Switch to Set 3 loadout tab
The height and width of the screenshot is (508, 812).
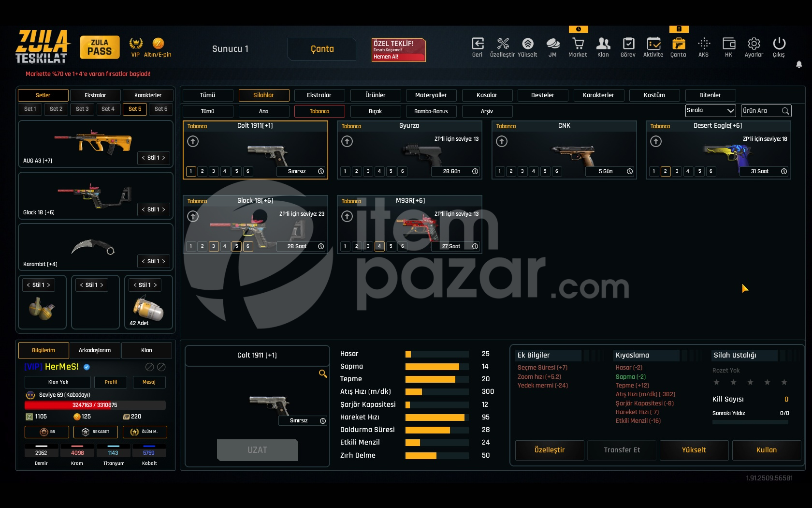click(82, 109)
